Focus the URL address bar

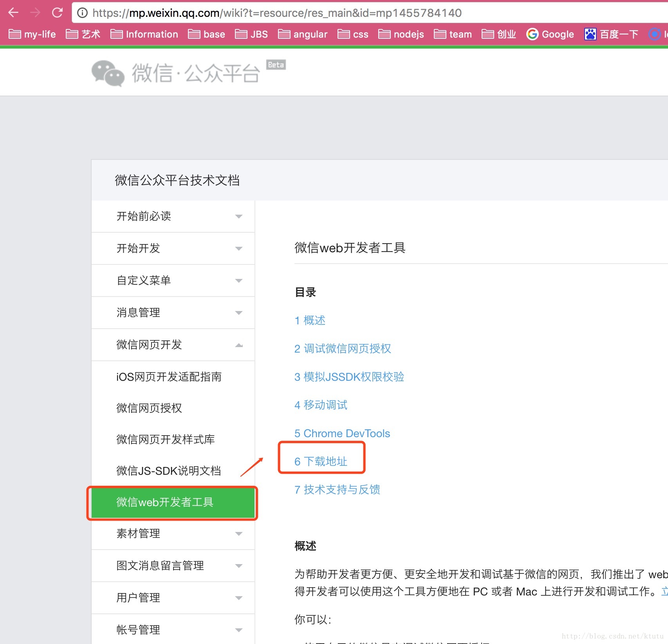click(370, 13)
